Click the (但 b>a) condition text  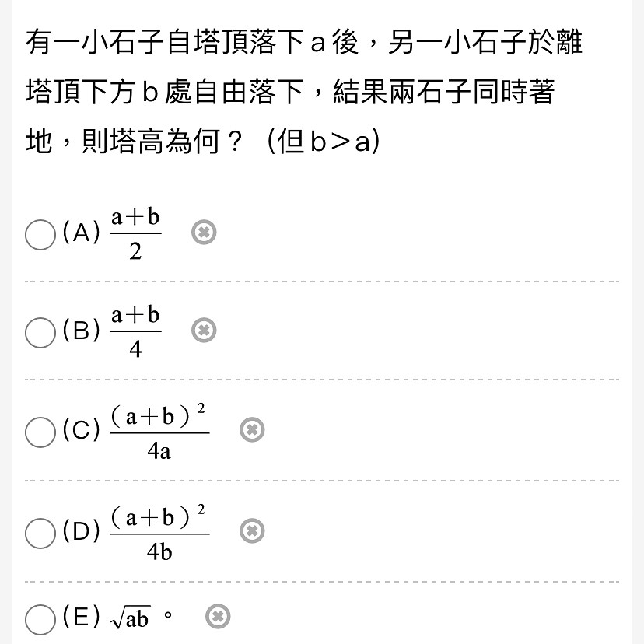[324, 142]
